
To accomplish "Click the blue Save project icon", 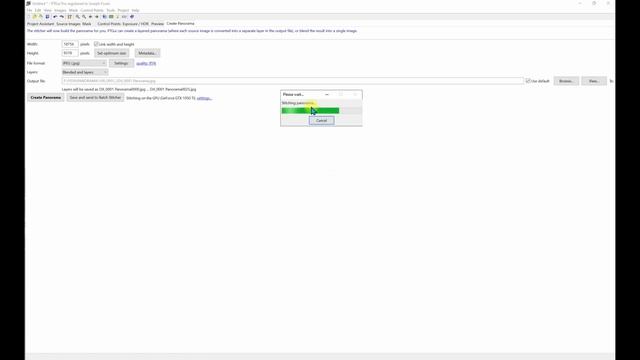I will click(x=47, y=17).
